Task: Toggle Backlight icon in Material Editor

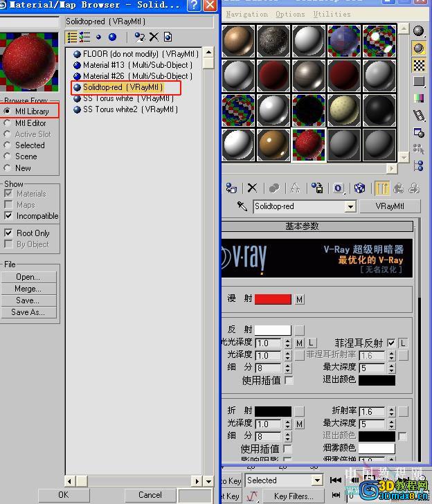Action: (x=418, y=48)
